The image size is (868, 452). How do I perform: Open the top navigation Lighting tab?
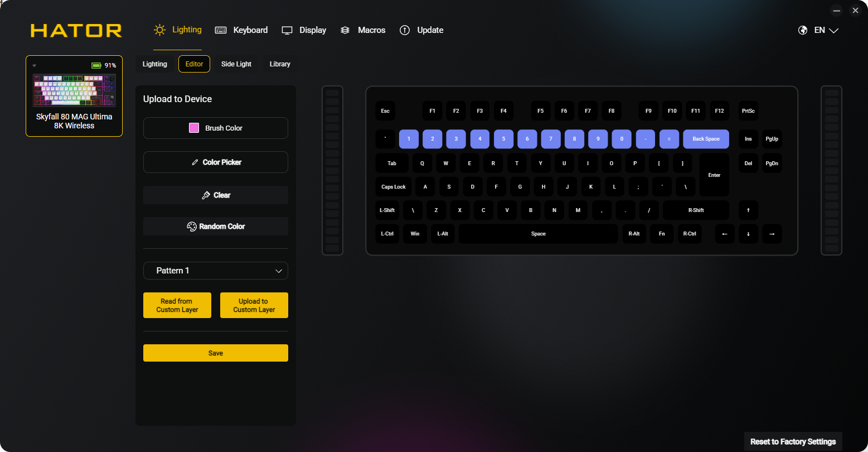point(178,30)
